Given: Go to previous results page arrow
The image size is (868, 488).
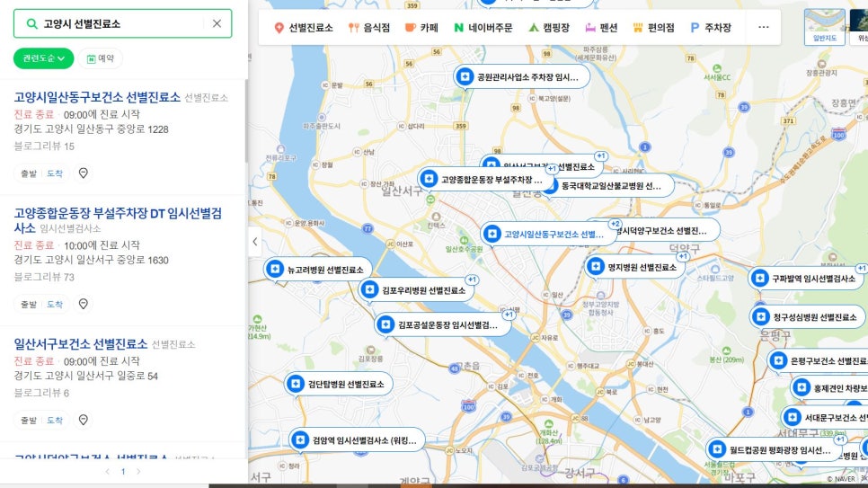Looking at the screenshot, I should [108, 472].
